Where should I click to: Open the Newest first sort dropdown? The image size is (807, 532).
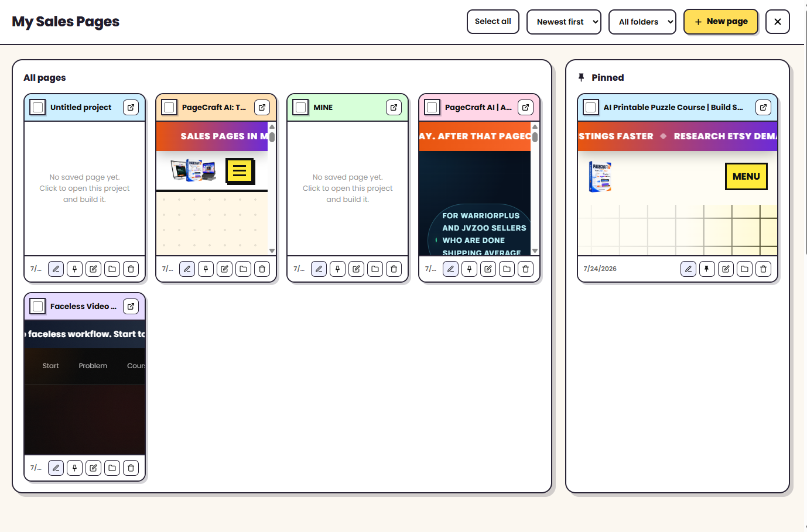click(x=564, y=22)
